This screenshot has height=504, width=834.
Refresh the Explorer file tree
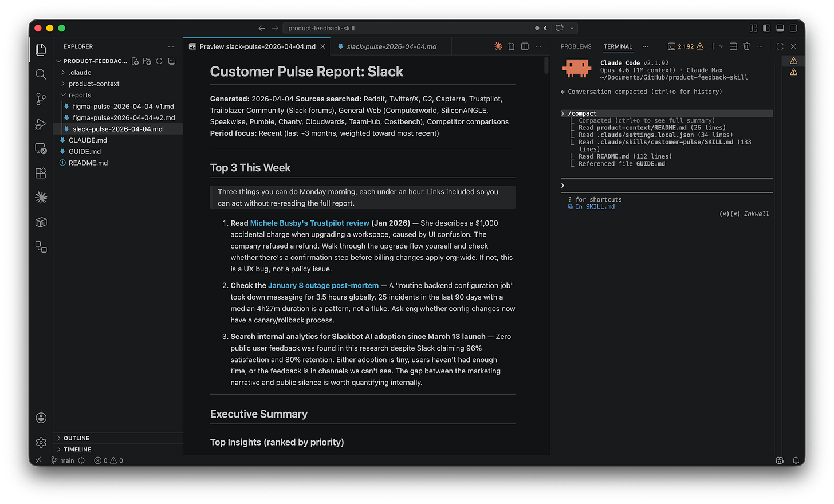click(x=159, y=61)
